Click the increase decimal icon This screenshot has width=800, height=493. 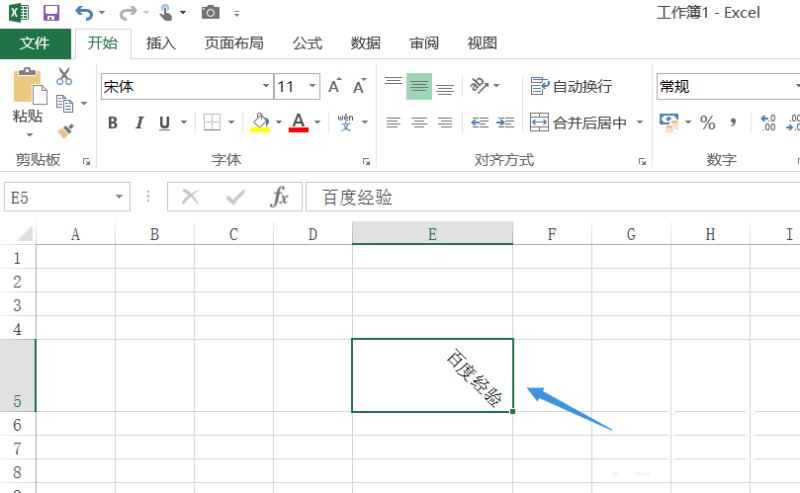(768, 122)
